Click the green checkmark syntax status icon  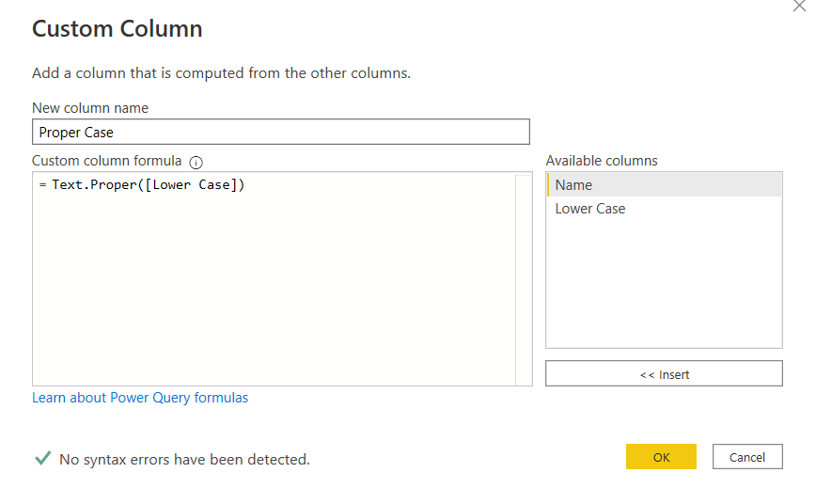click(42, 458)
